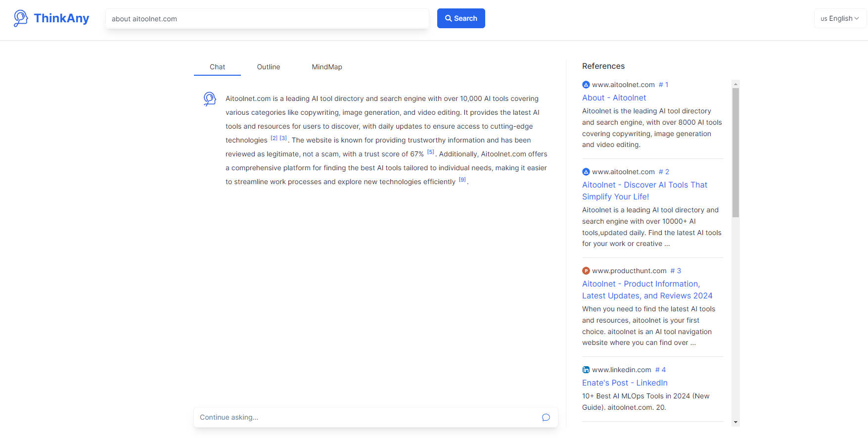Click the aitoolnet favicon on reference #2

pos(586,172)
